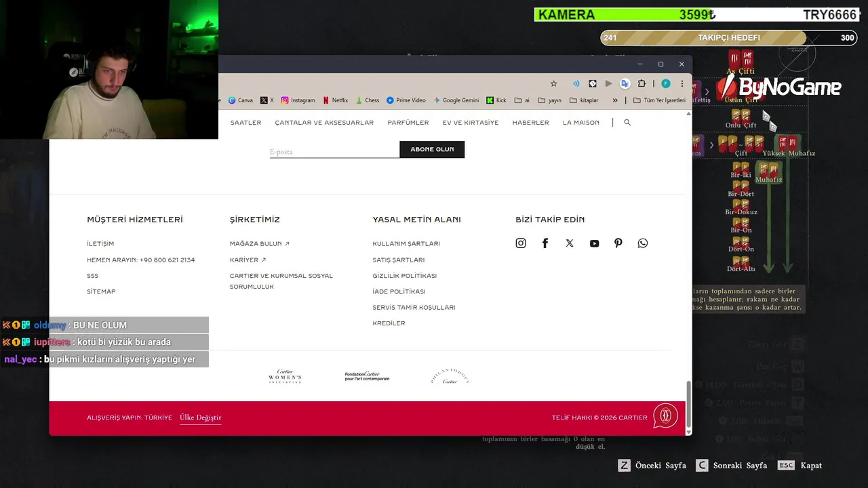This screenshot has height=488, width=868.
Task: Open Cartier's Facebook icon
Action: (545, 243)
